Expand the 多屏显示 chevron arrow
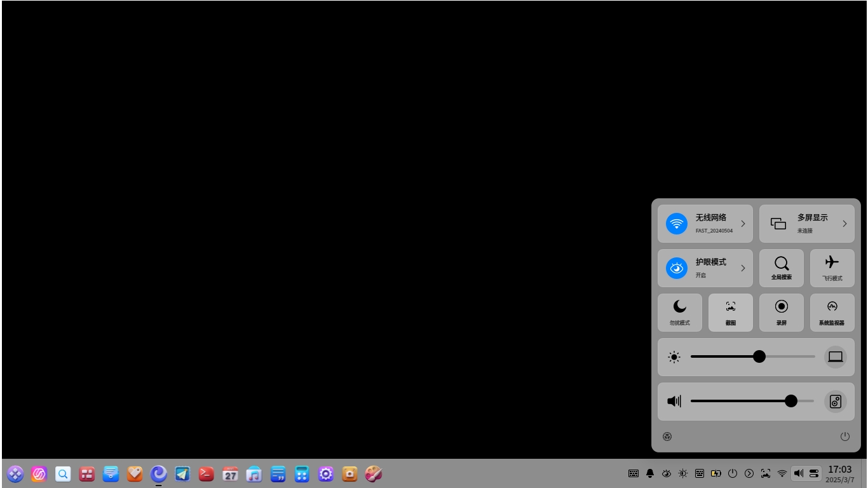Screen dimensions: 868x488 coord(844,224)
